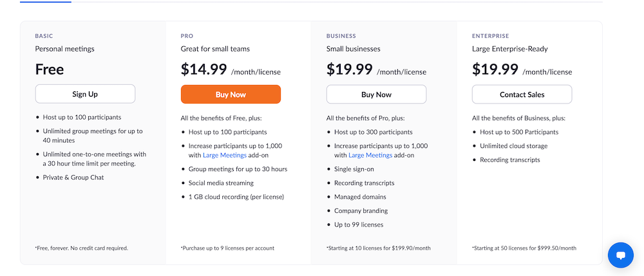The width and height of the screenshot is (644, 276).
Task: Click the Free price in Basic plan
Action: [50, 69]
